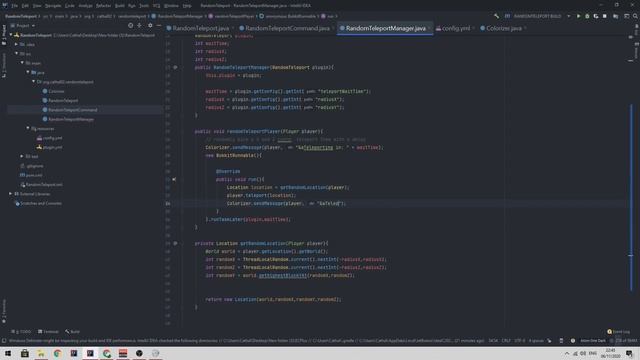Switch to Colorizer.java tab

(x=503, y=29)
